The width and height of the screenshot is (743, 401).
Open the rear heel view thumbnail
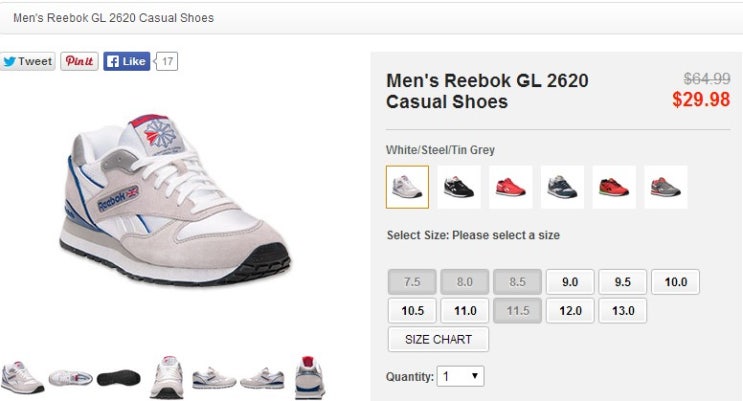coord(310,378)
